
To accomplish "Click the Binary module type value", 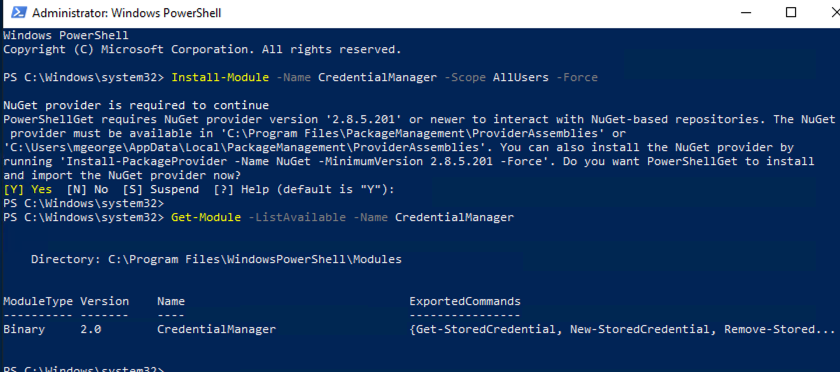I will 24,330.
